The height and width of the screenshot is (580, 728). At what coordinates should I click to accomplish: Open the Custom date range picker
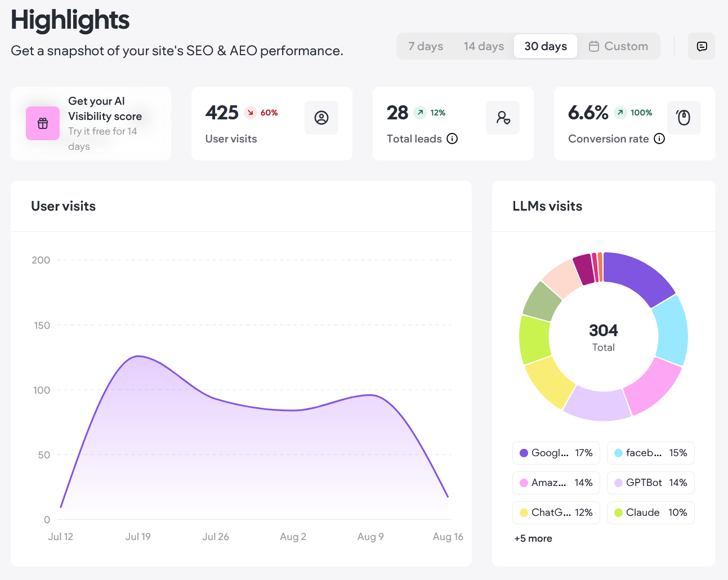[618, 46]
